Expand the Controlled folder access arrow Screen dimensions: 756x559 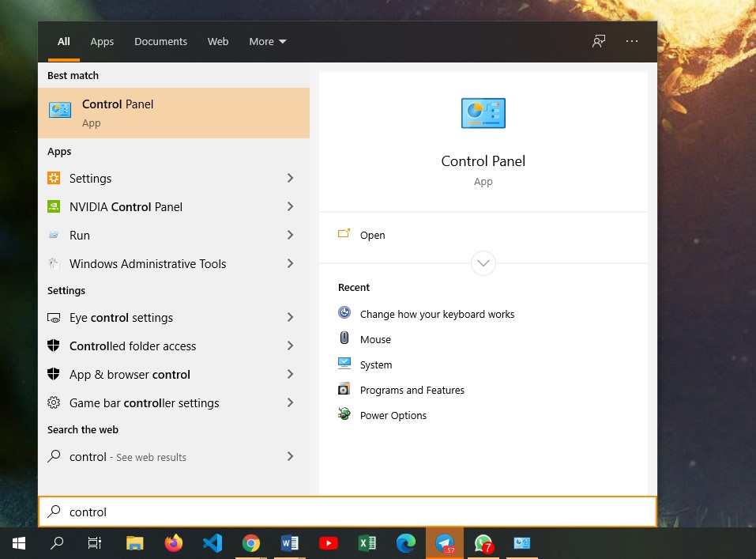tap(290, 346)
